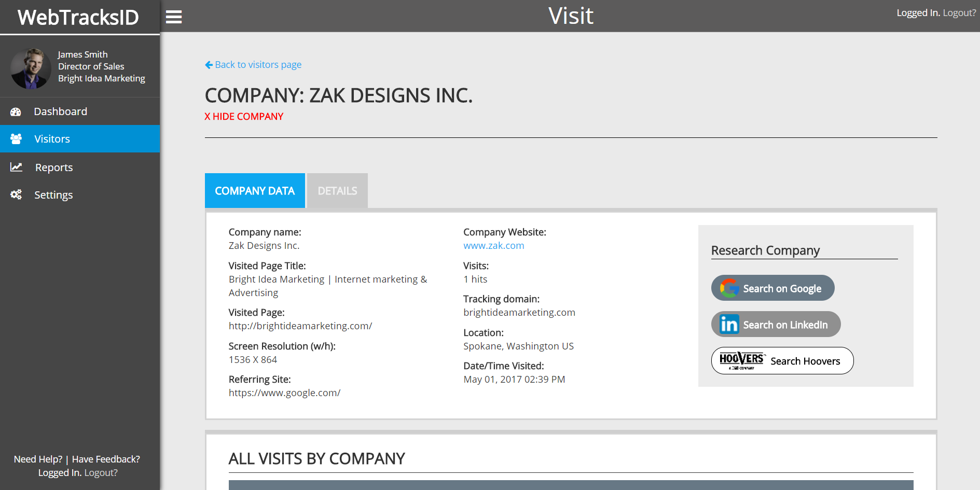Click the Have Feedback? link
The height and width of the screenshot is (490, 980).
[x=106, y=459]
